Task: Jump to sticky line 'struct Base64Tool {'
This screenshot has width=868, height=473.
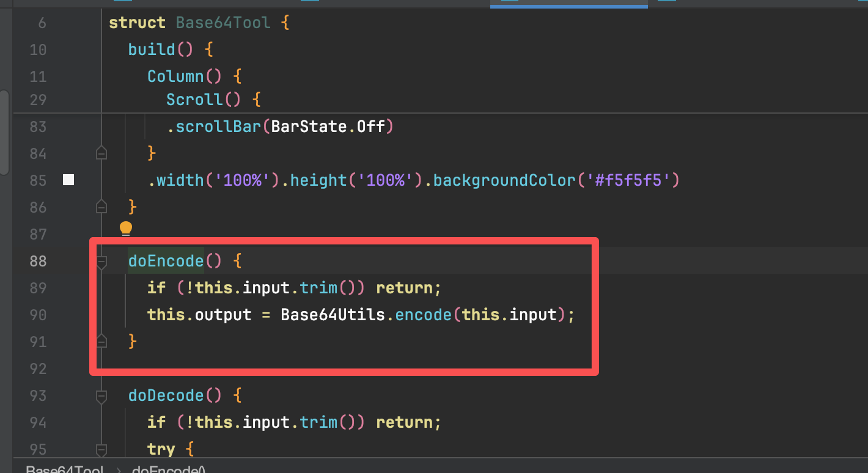Action: [x=199, y=23]
